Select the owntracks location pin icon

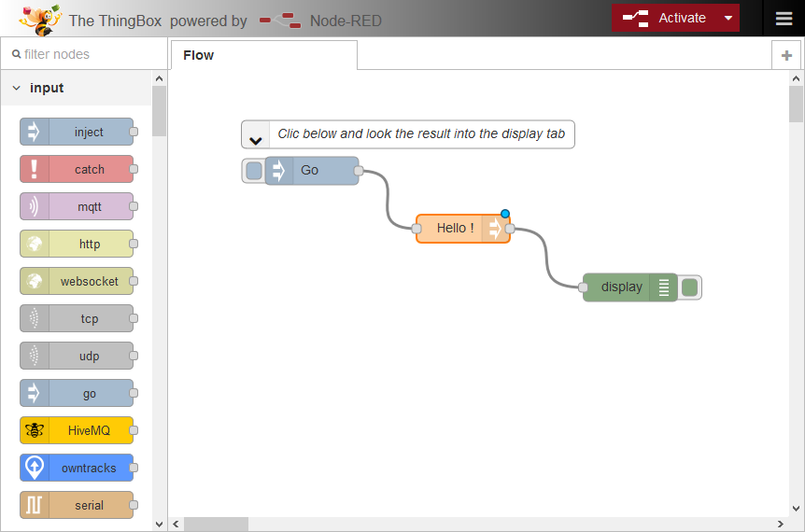(35, 468)
